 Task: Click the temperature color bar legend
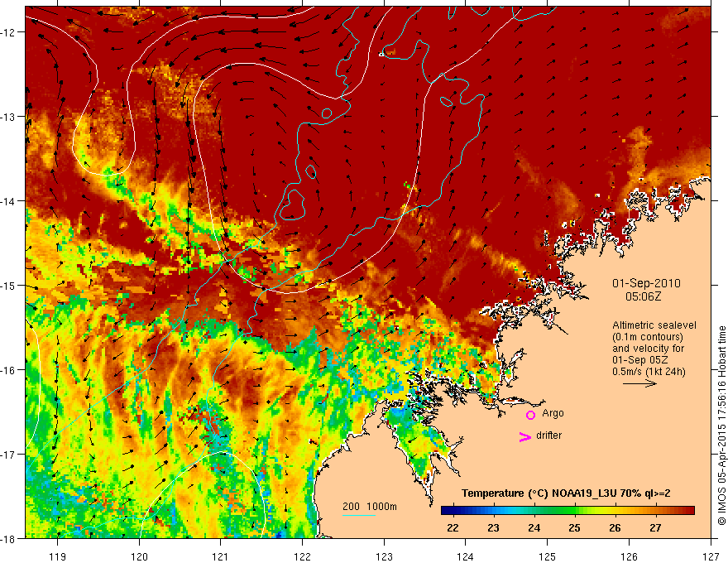568,511
